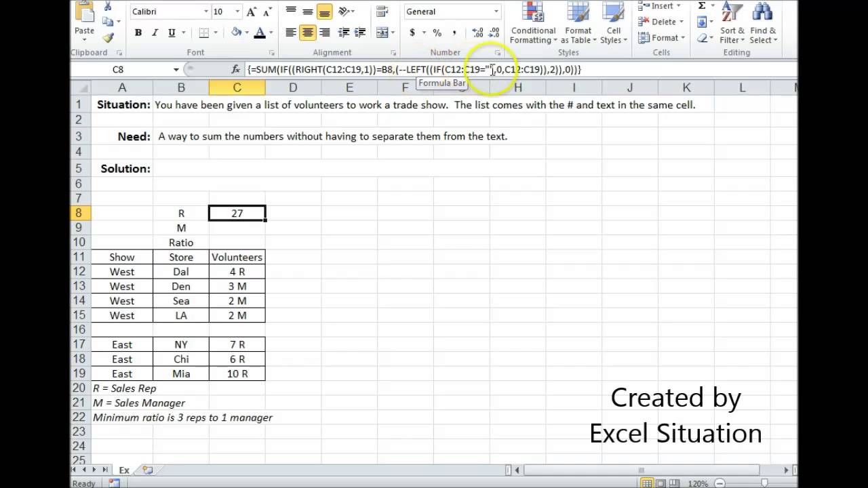This screenshot has width=868, height=488.
Task: Click the AutoSum sigma icon
Action: 702,6
